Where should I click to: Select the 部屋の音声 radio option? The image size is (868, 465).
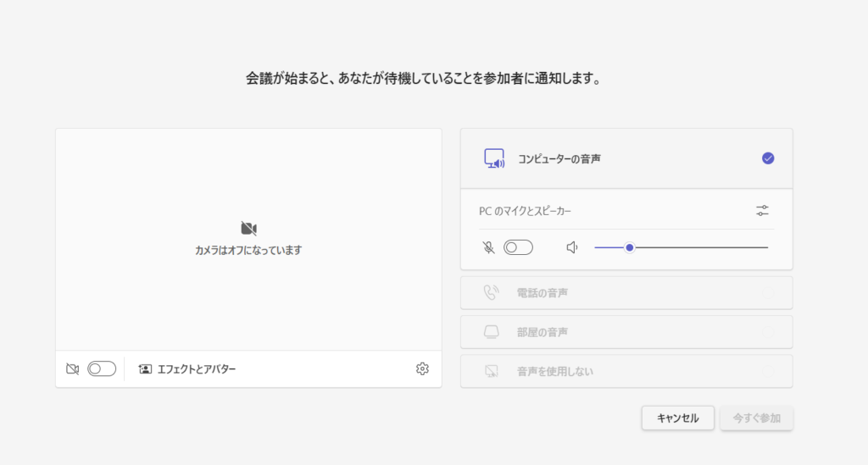pos(626,332)
